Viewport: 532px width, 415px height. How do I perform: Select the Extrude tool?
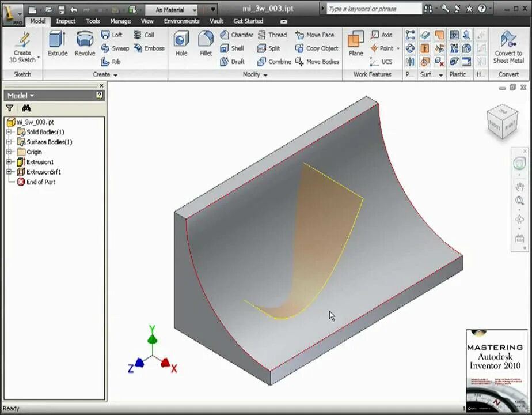pyautogui.click(x=58, y=46)
